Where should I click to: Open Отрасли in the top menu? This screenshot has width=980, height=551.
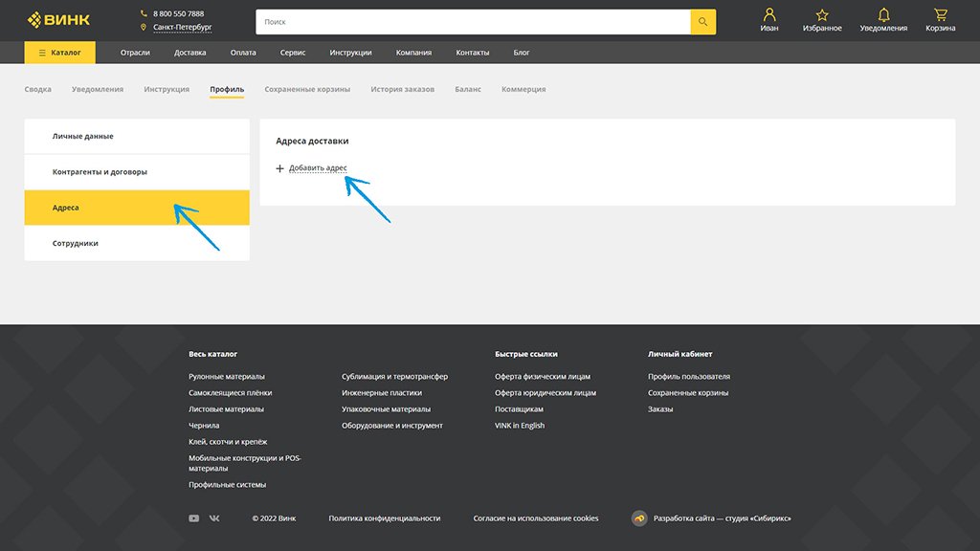coord(135,53)
